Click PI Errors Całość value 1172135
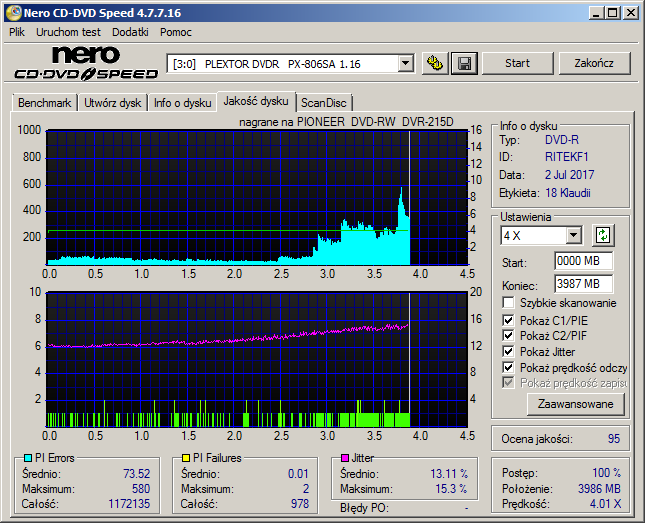Viewport: 645px width, 523px height. pos(129,504)
